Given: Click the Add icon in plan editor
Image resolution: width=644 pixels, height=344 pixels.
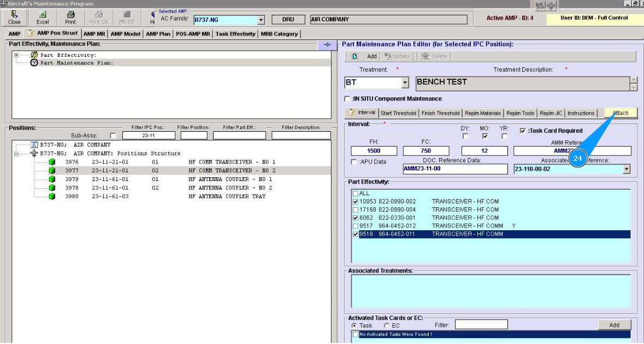Looking at the screenshot, I should 356,56.
